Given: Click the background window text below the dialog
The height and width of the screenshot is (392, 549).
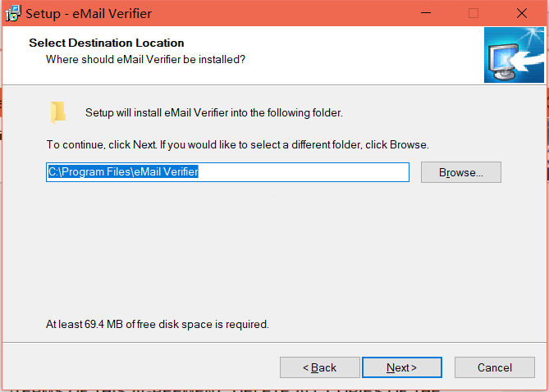Looking at the screenshot, I should 224,389.
